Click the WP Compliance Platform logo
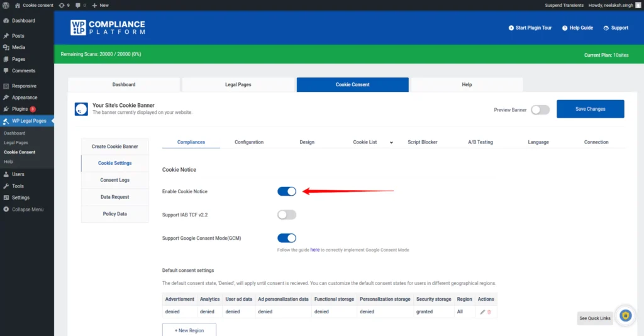Viewport: 644px width, 336px height. click(x=108, y=28)
